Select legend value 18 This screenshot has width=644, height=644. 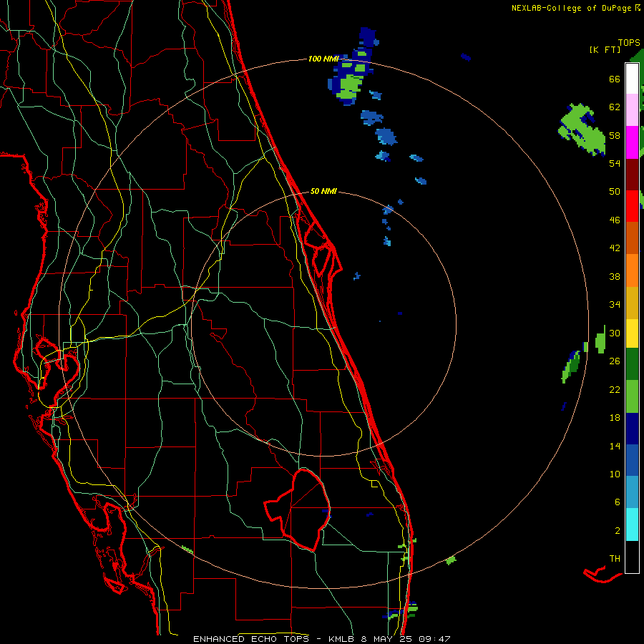pyautogui.click(x=615, y=418)
